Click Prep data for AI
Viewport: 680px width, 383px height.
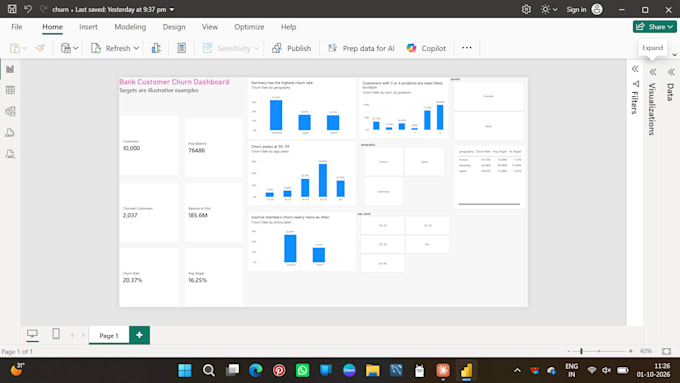361,48
